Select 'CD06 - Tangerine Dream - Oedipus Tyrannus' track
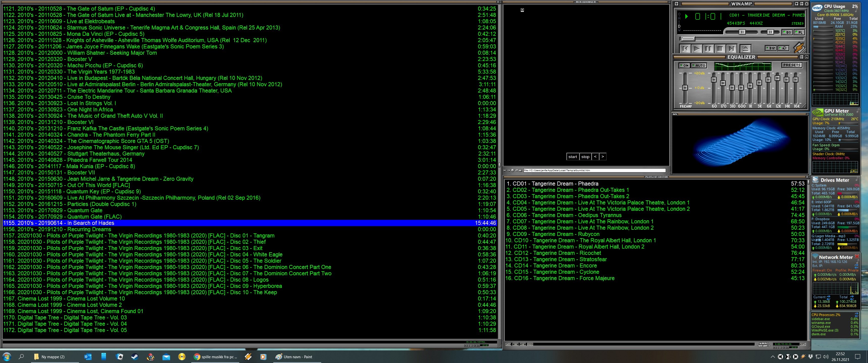 click(655, 215)
